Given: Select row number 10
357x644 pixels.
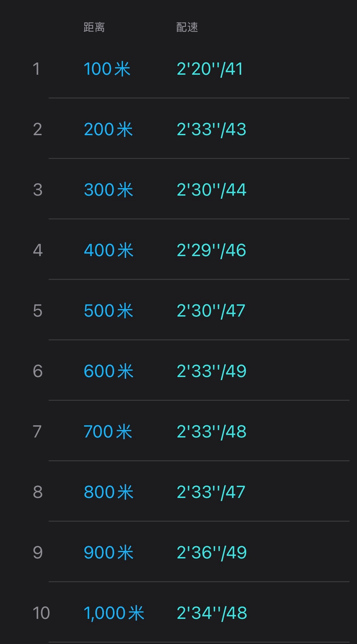Looking at the screenshot, I should [x=41, y=613].
